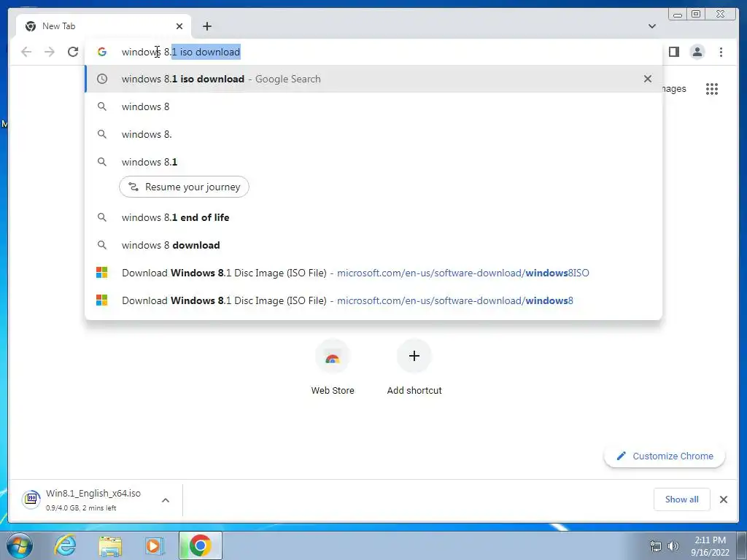Pick 'windows 8.1 end of life' suggestion

coord(373,217)
